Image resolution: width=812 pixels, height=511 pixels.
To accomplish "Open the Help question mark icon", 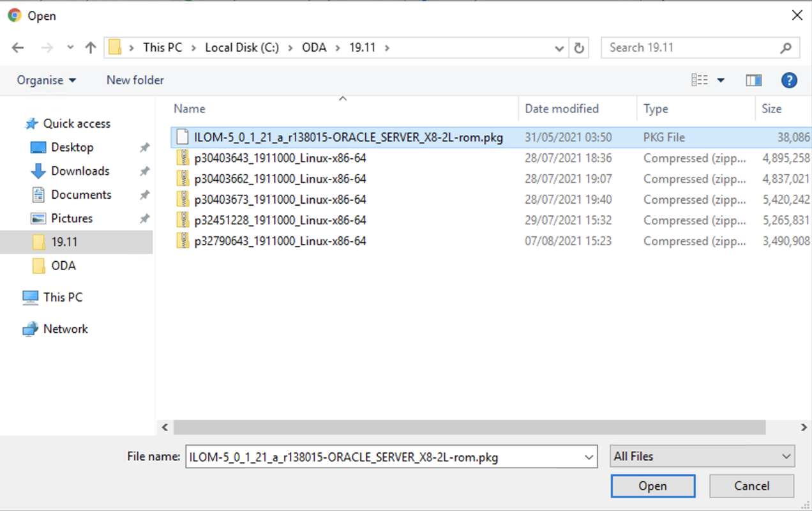I will click(789, 80).
